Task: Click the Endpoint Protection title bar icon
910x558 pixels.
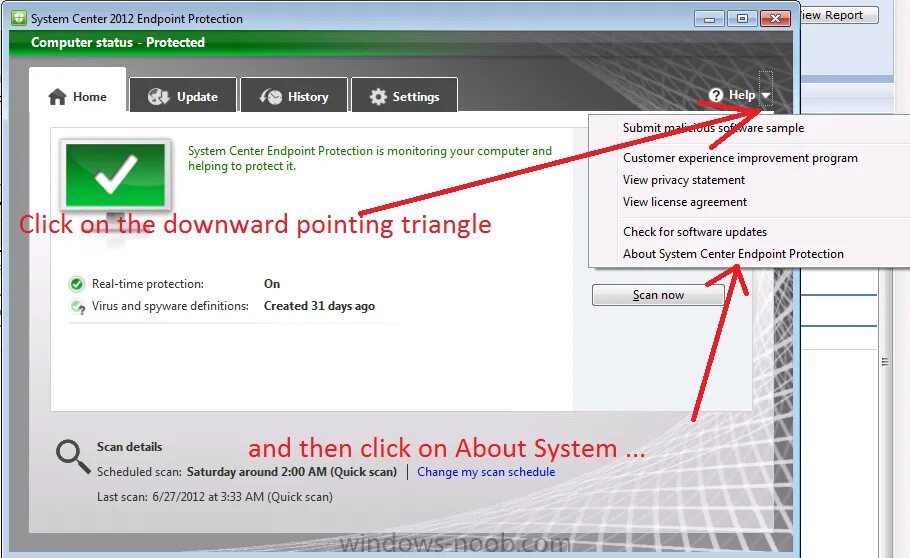Action: (19, 18)
